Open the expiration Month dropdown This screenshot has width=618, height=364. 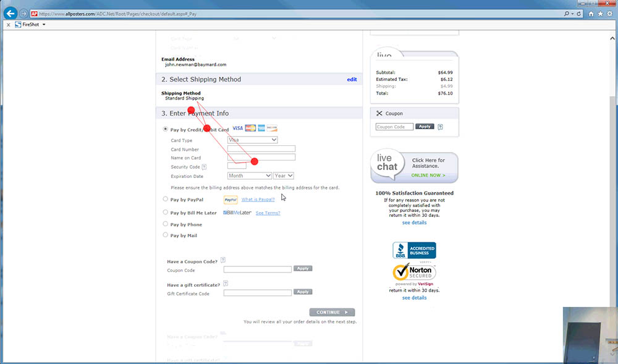pos(249,176)
